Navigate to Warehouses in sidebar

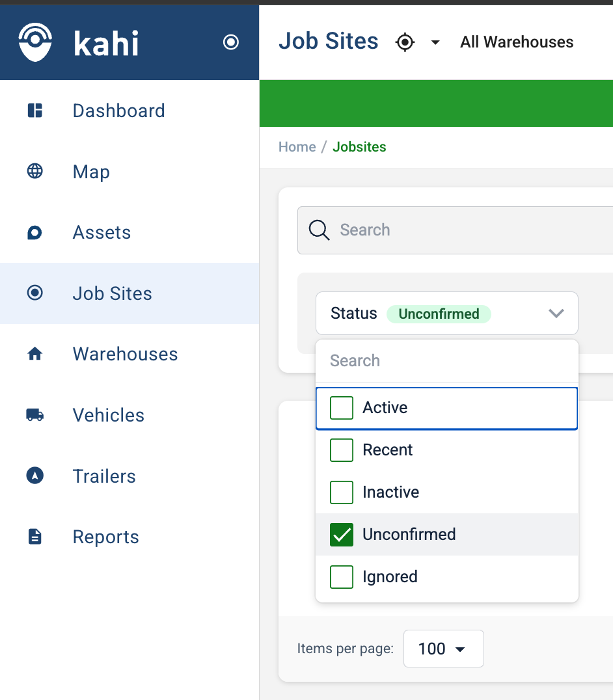coord(129,354)
